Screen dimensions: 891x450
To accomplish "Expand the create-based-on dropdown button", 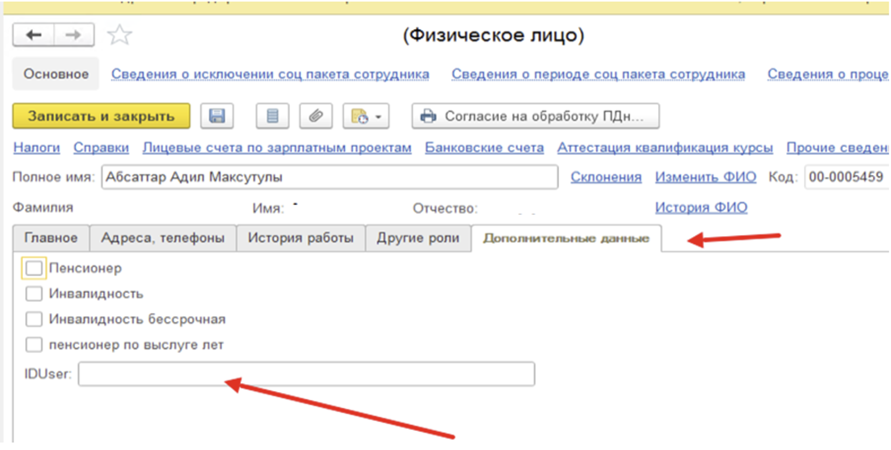I will (365, 116).
